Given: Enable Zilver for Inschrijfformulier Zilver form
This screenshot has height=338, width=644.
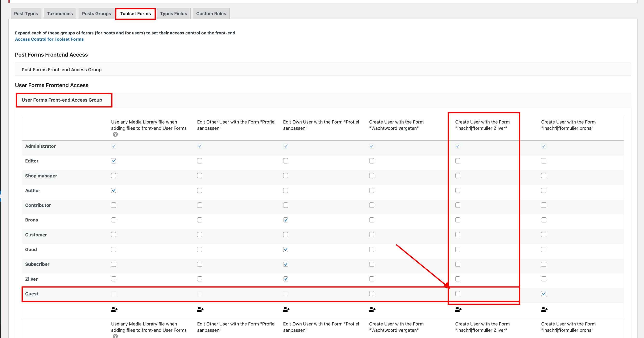Looking at the screenshot, I should coord(458,279).
